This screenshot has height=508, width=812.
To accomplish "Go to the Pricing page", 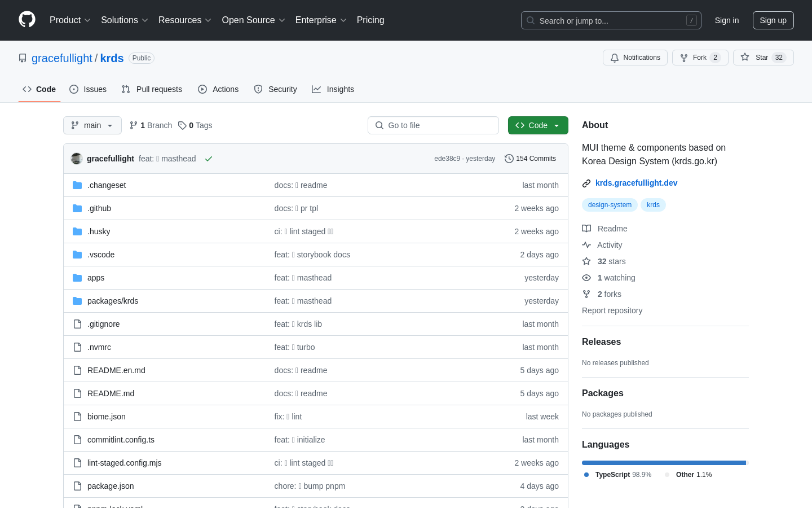I will coord(370,20).
